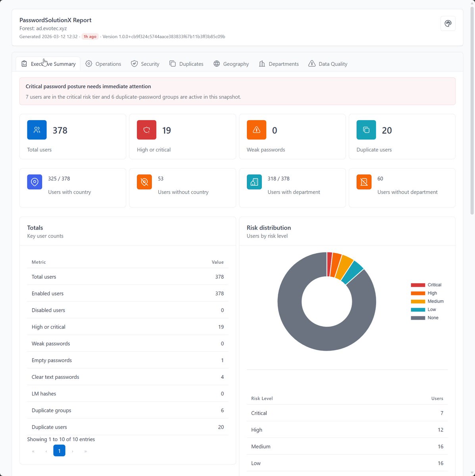
Task: Switch to the Security tab
Action: (145, 64)
